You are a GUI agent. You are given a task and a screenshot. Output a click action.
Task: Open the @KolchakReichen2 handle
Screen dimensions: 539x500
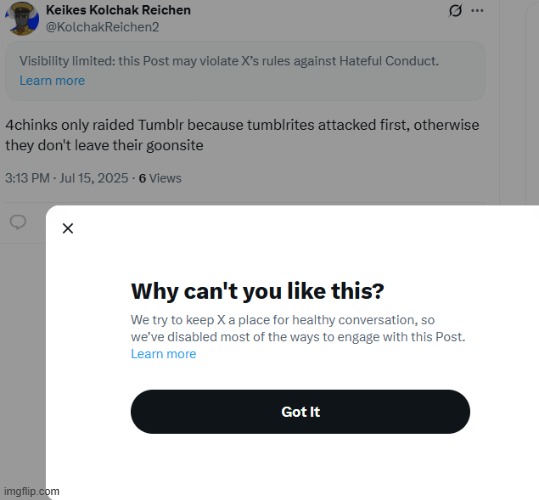pyautogui.click(x=102, y=27)
